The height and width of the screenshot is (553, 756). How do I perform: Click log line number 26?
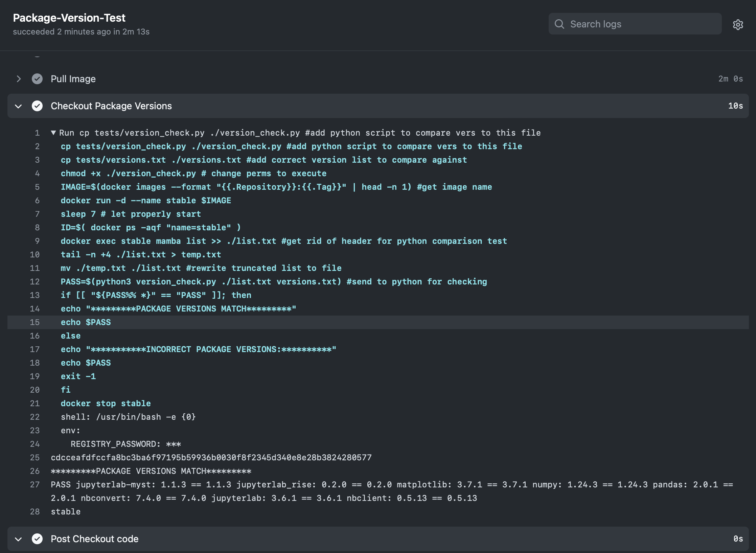coord(35,471)
